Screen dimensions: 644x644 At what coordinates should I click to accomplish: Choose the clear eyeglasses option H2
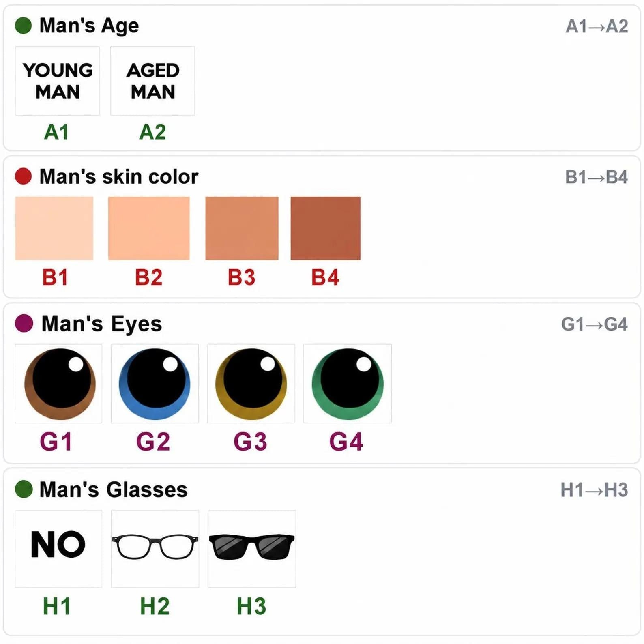155,548
